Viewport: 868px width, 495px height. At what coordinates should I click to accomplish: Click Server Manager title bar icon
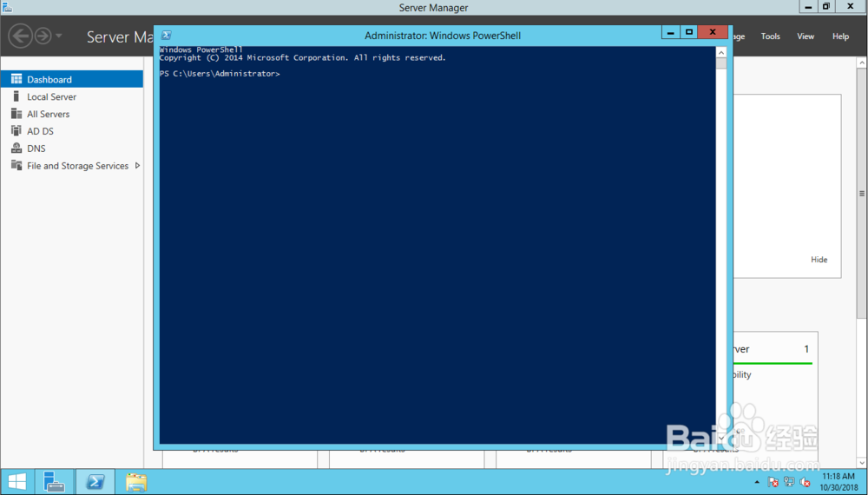coord(7,7)
